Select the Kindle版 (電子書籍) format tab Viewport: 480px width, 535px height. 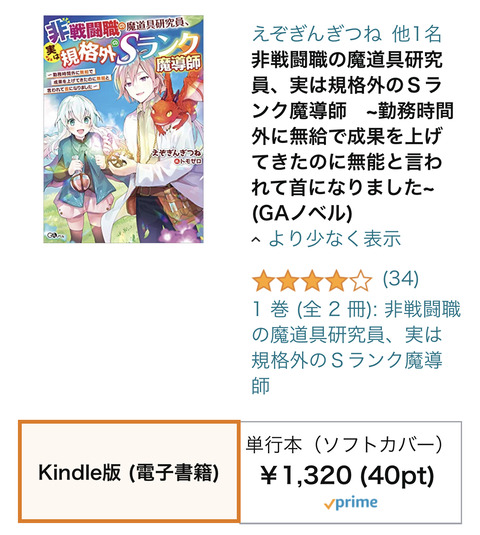point(129,472)
